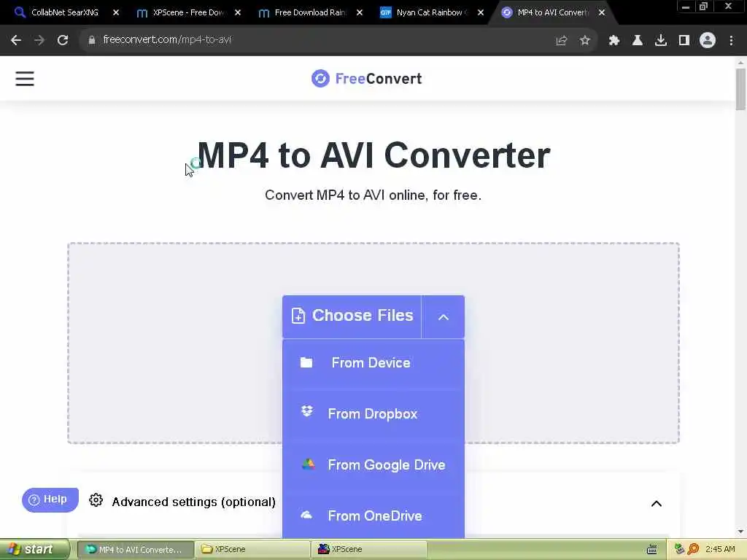
Task: Switch to MP4 to AVI Converter taskbar item
Action: (x=135, y=550)
